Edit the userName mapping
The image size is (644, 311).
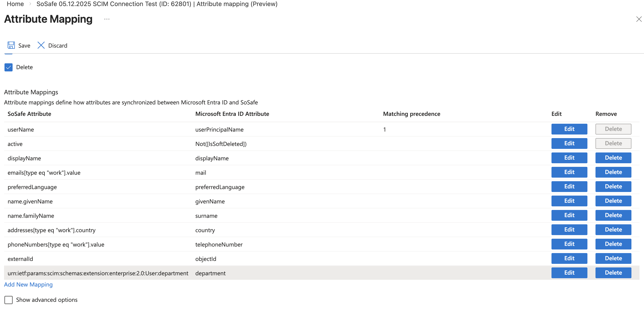click(x=569, y=129)
